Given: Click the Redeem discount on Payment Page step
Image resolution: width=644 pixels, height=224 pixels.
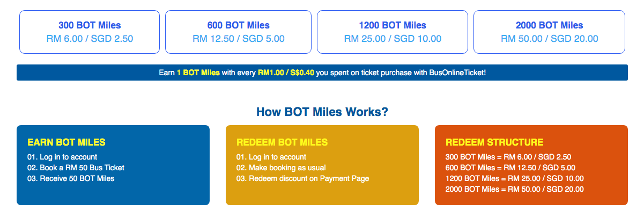Looking at the screenshot, I should tap(303, 178).
